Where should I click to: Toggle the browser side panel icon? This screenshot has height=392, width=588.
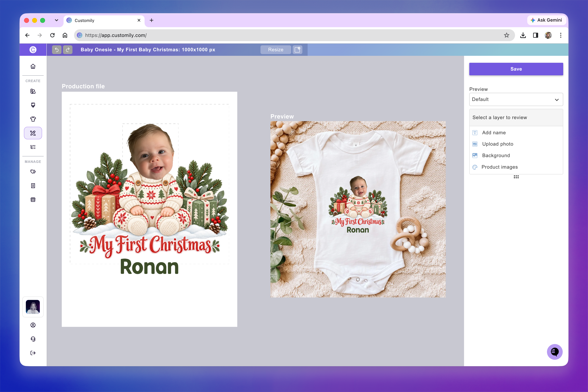tap(535, 35)
